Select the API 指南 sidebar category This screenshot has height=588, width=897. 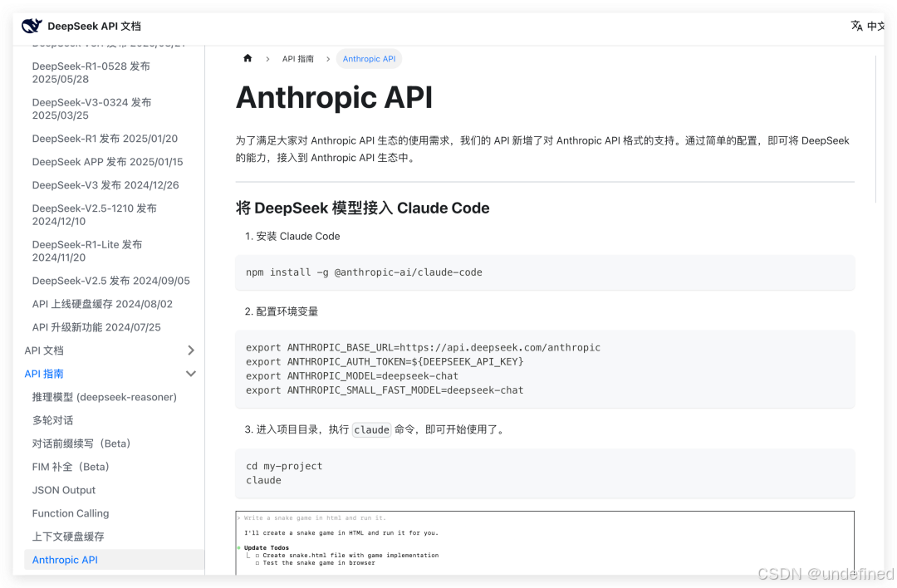pos(44,374)
